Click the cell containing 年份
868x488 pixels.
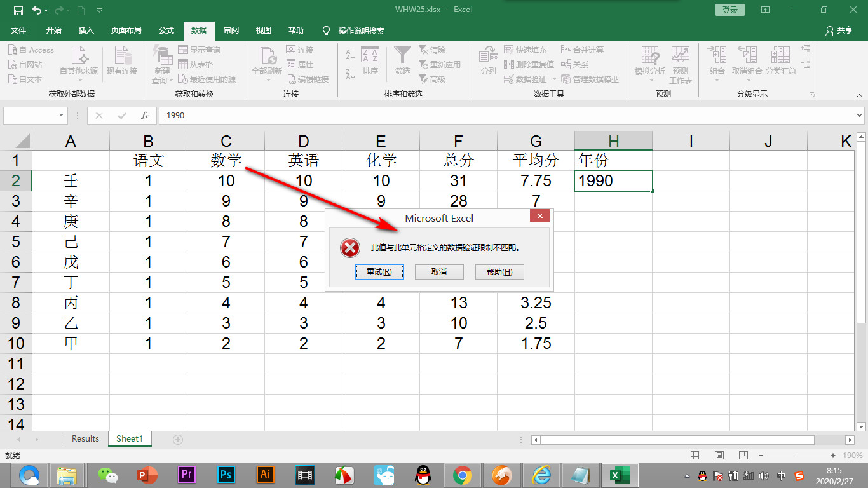613,161
